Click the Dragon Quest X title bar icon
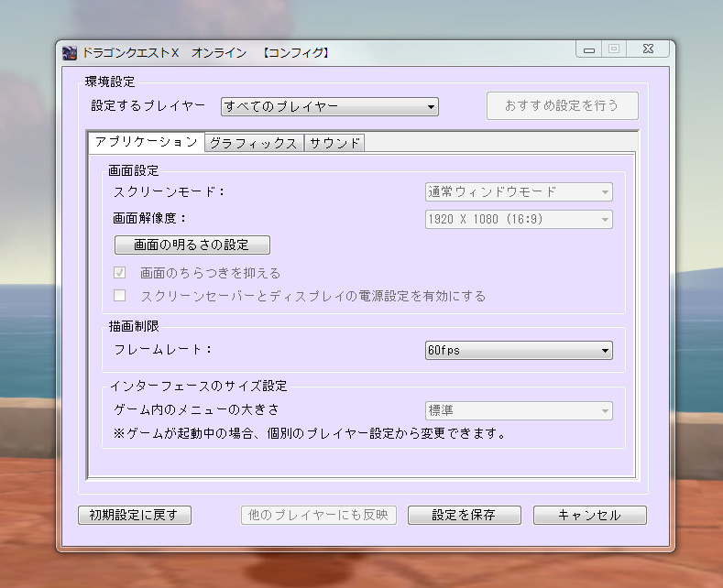The width and height of the screenshot is (723, 588). (70, 53)
